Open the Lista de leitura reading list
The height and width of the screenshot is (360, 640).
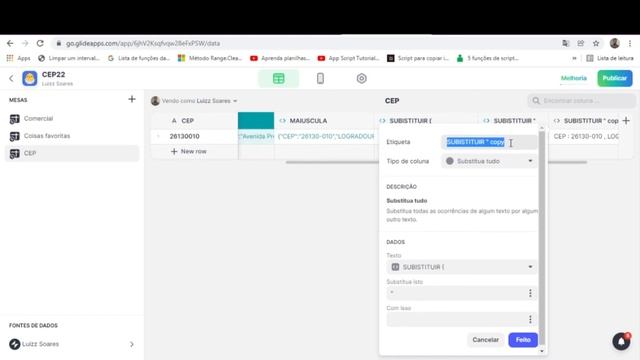(x=610, y=58)
